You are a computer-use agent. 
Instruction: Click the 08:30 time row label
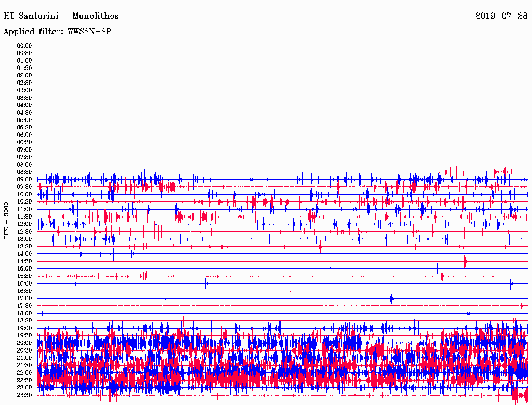[x=24, y=172]
